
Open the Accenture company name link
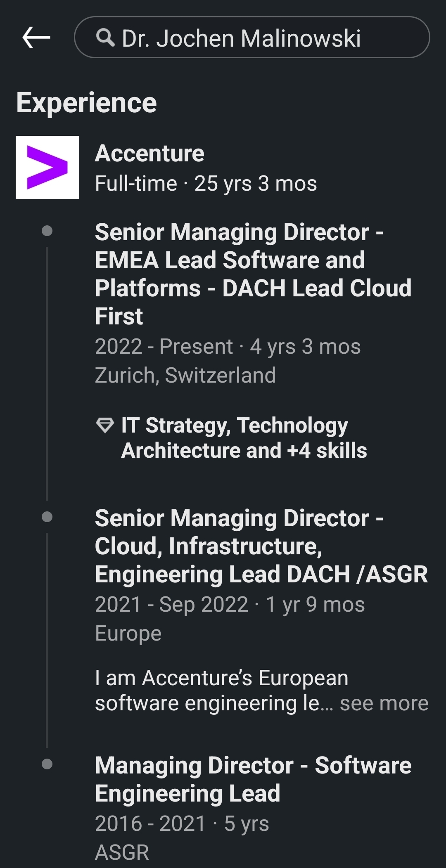click(x=149, y=154)
